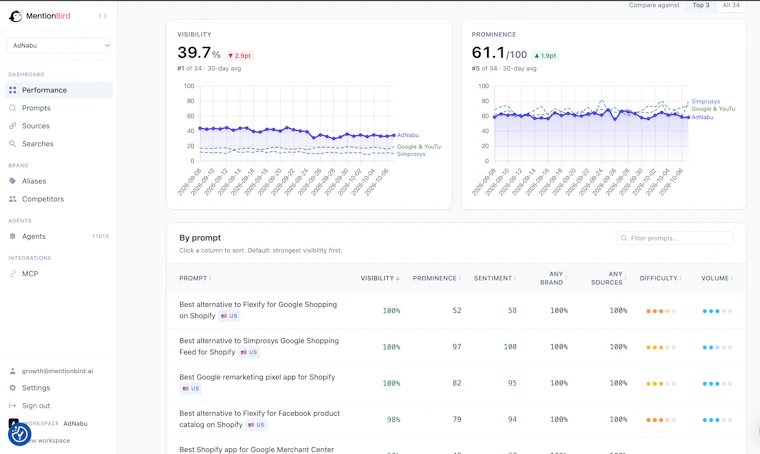Select Top 3 comparison option
Screen dimensions: 760x454
pyautogui.click(x=701, y=5)
